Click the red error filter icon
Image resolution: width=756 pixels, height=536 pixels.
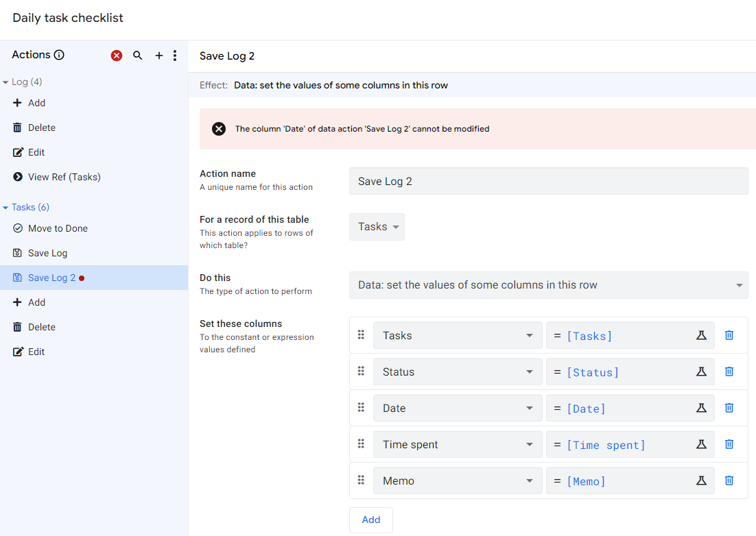116,55
